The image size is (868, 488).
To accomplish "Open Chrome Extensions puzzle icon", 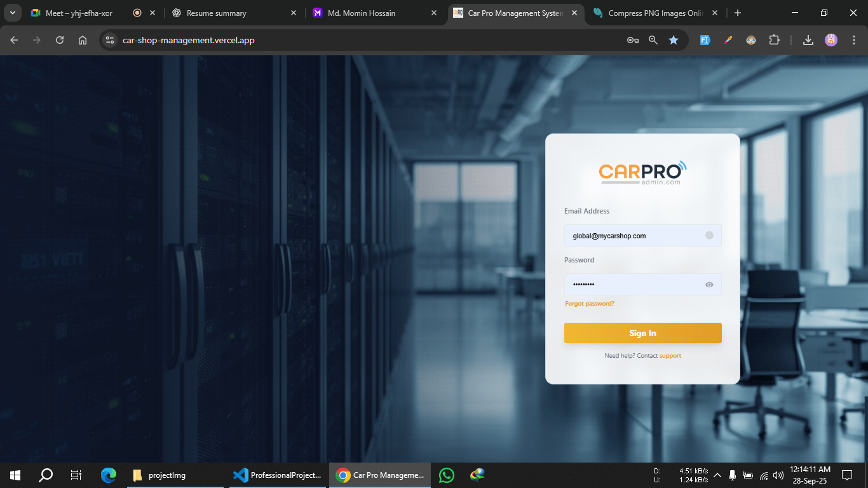I will tap(774, 40).
